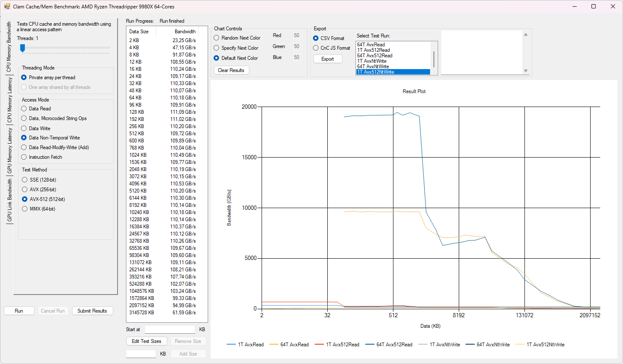Select Data Read access mode
The image size is (623, 364).
36,109
